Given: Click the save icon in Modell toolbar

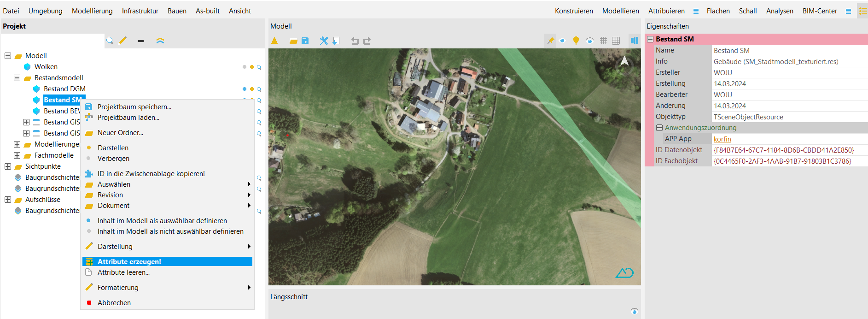Looking at the screenshot, I should click(305, 41).
